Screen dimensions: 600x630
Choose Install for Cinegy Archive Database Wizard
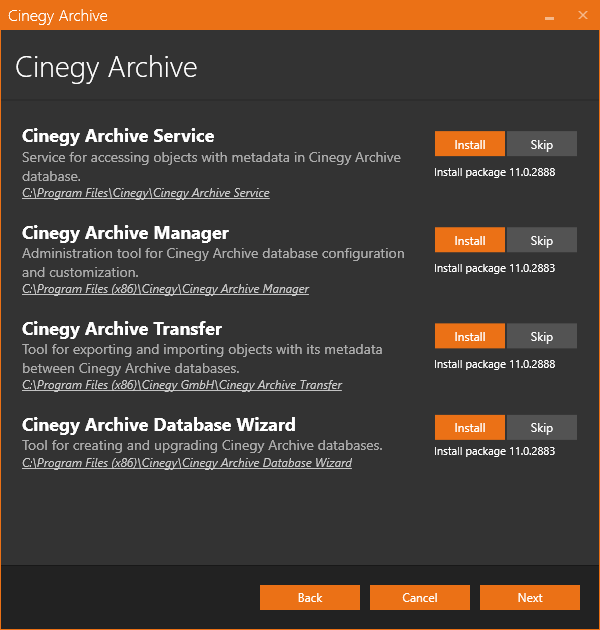pos(469,428)
